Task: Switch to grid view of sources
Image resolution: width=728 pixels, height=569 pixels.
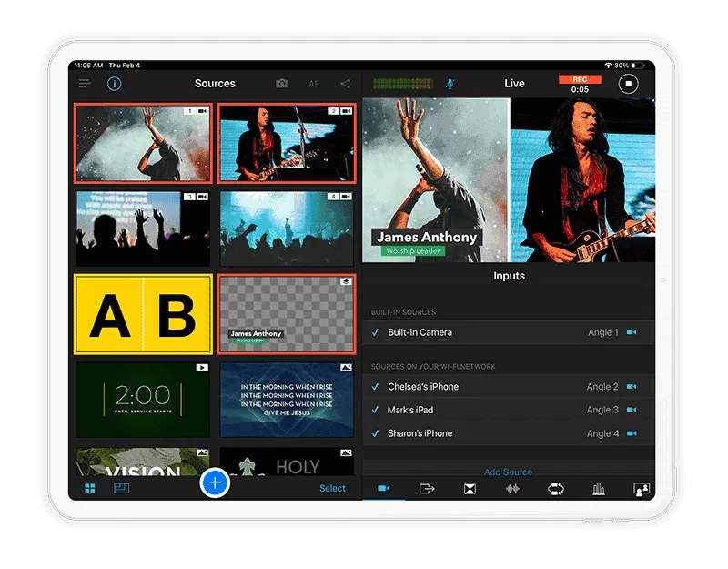Action: coord(90,489)
